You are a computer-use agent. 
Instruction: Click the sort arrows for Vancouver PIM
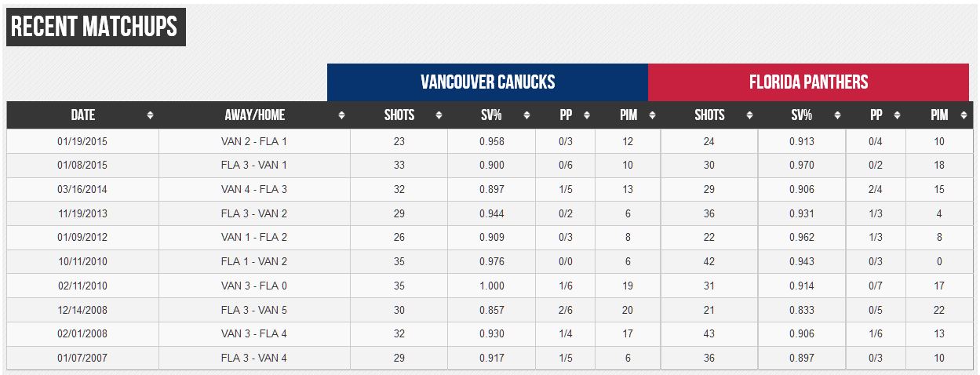pos(652,115)
